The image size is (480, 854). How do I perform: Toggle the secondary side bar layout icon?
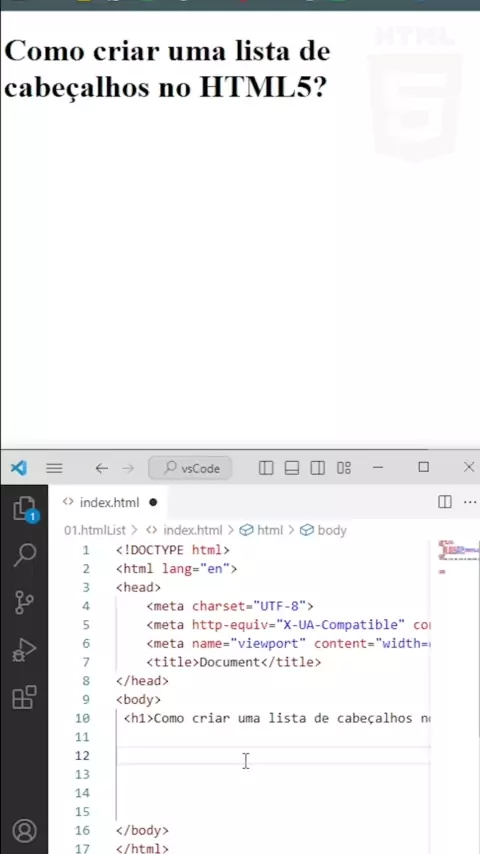(318, 468)
